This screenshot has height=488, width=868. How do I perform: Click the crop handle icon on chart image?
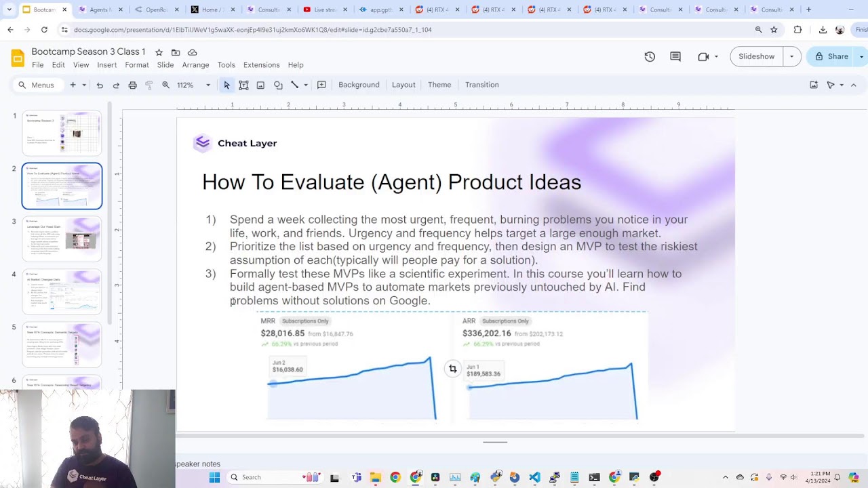tap(453, 369)
